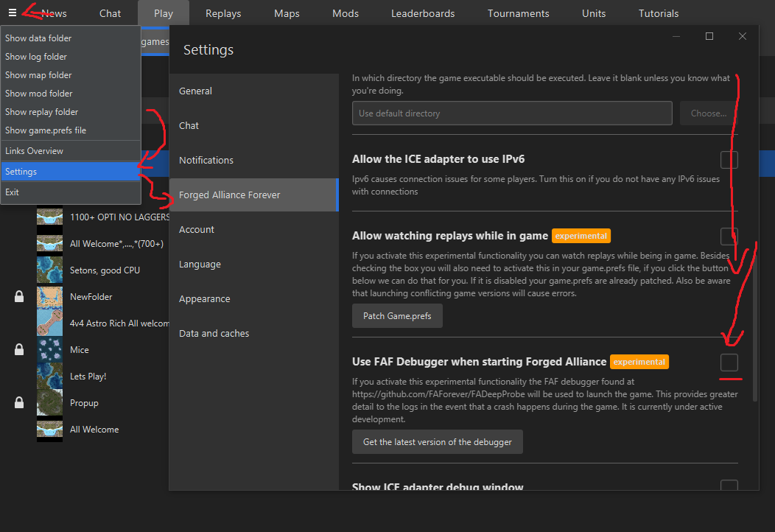The height and width of the screenshot is (532, 775).
Task: Open map thumbnail for Mice game
Action: 49,349
